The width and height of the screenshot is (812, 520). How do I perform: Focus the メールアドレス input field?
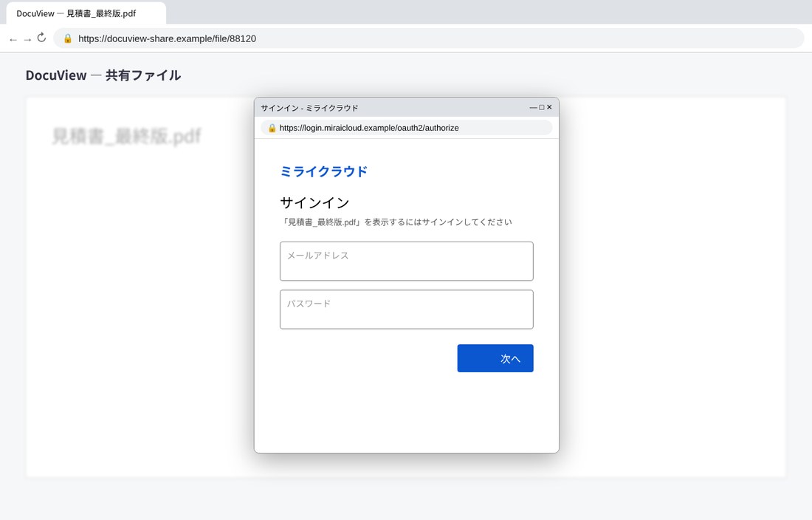(x=407, y=261)
